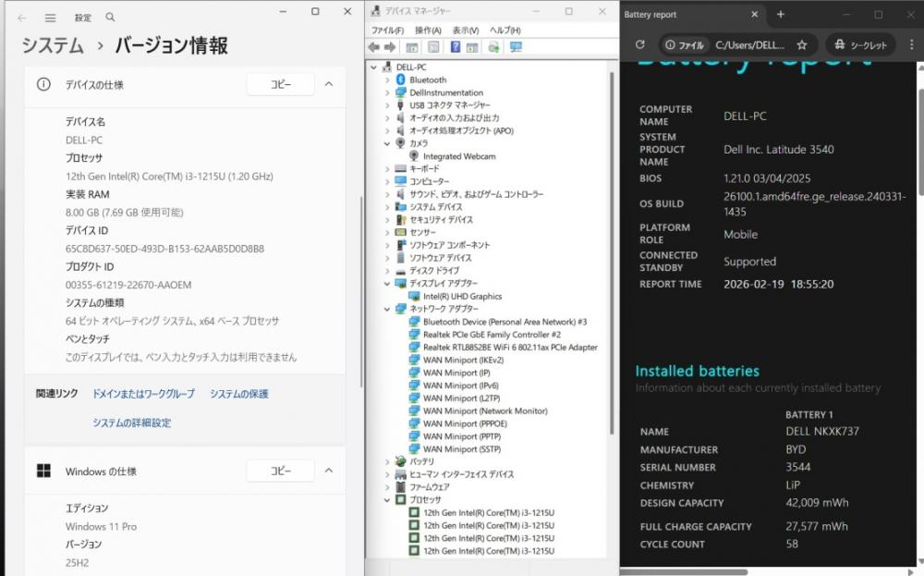Bookmark the page with the star icon
Image resolution: width=924 pixels, height=576 pixels.
tap(801, 44)
